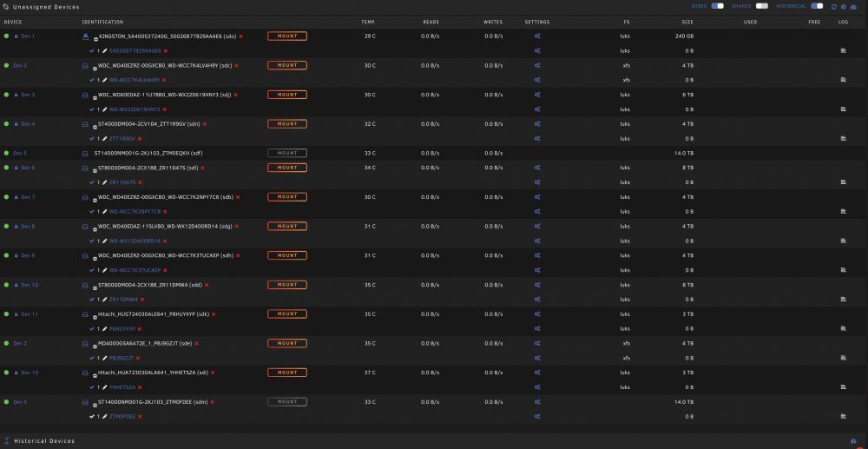Mount the KINGSTON (sdo) disk
Image resolution: width=868 pixels, height=449 pixels.
(287, 36)
